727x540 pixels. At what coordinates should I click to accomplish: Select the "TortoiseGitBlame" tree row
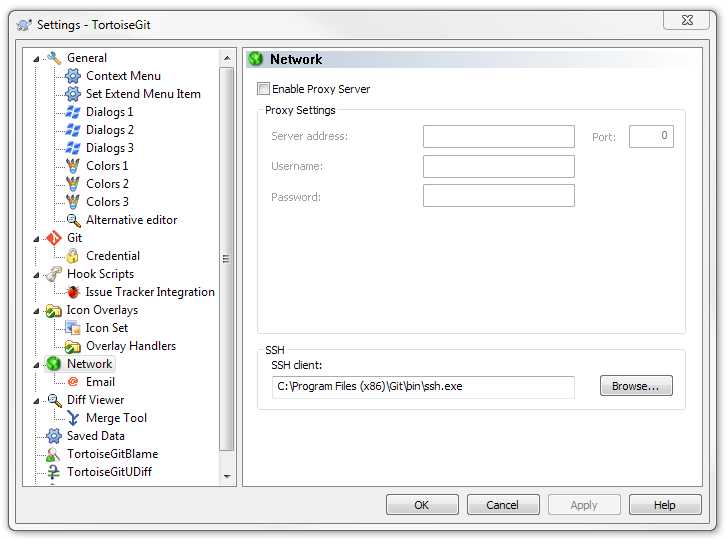pyautogui.click(x=113, y=454)
